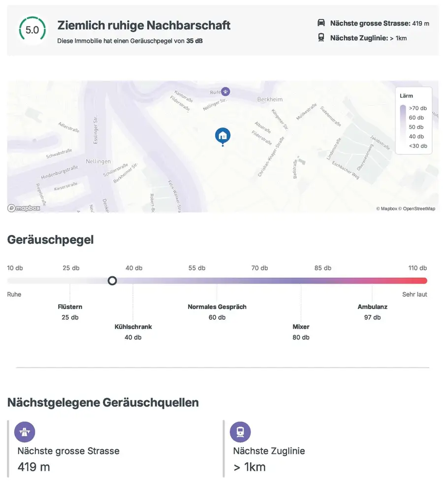The width and height of the screenshot is (448, 504).
Task: Select the <30 db entry in the Lärm legend
Action: pos(417,146)
